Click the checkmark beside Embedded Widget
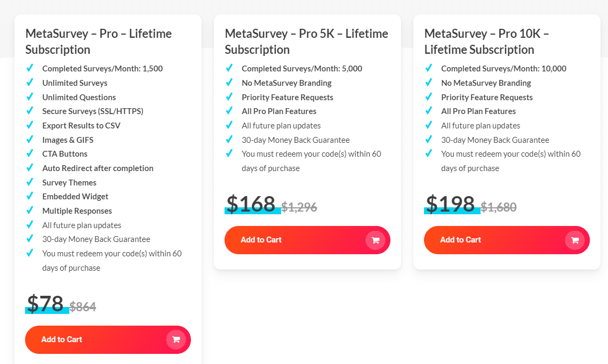This screenshot has height=364, width=608. [30, 196]
